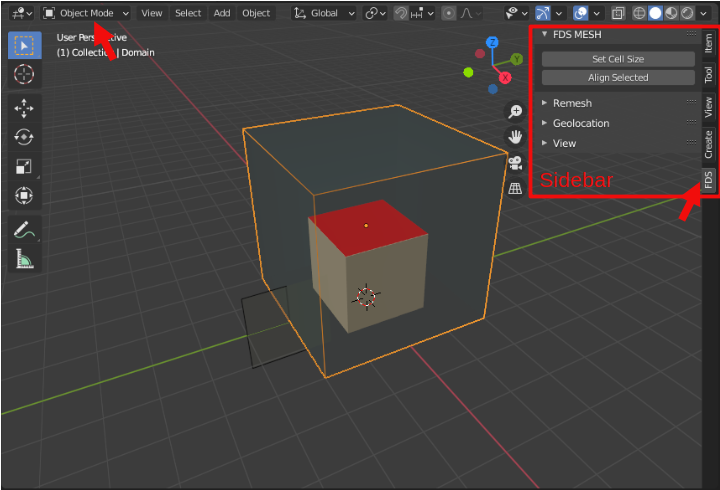Toggle proportional editing icon
The width and height of the screenshot is (720, 490).
[449, 13]
